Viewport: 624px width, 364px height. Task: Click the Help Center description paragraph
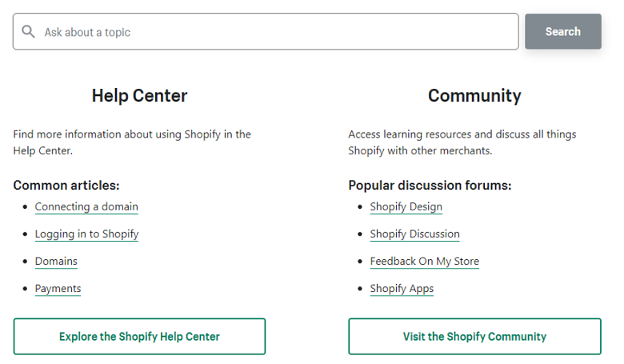point(132,142)
